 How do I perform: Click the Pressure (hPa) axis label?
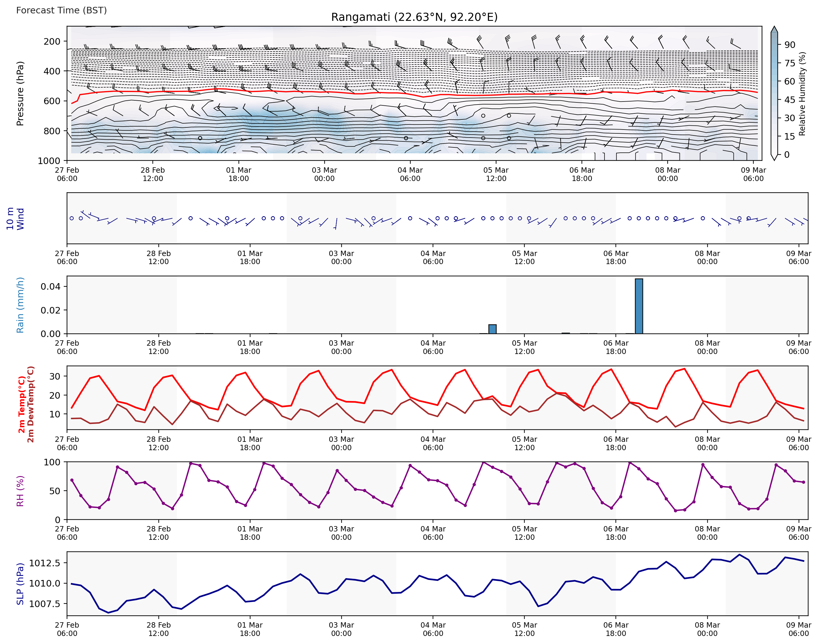click(20, 93)
